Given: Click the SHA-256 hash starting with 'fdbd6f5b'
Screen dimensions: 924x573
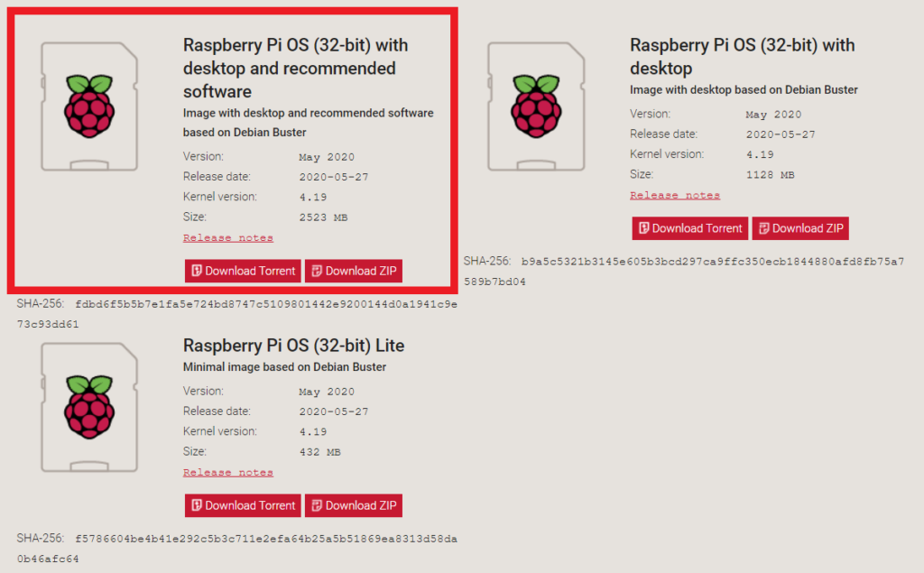Looking at the screenshot, I should point(237,314).
